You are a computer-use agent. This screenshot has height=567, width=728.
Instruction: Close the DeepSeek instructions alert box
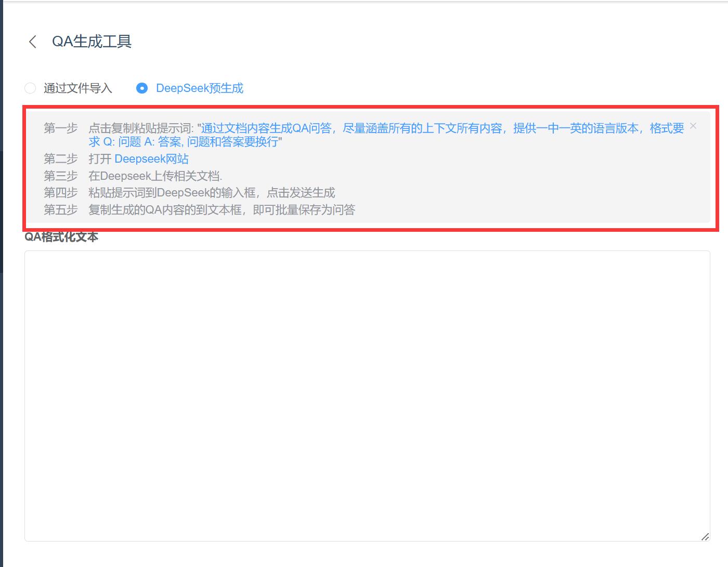tap(693, 126)
